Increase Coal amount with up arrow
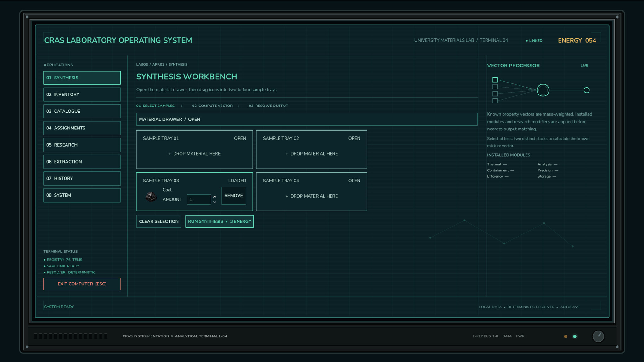Image resolution: width=644 pixels, height=362 pixels. (215, 197)
